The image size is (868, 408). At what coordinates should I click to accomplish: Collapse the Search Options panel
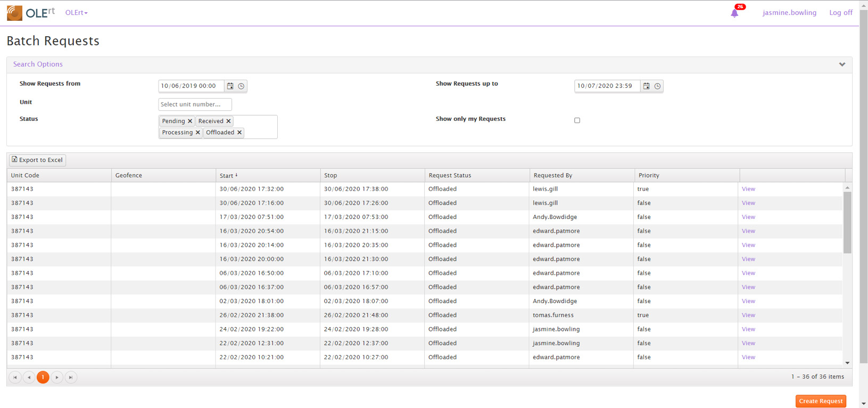pos(842,64)
